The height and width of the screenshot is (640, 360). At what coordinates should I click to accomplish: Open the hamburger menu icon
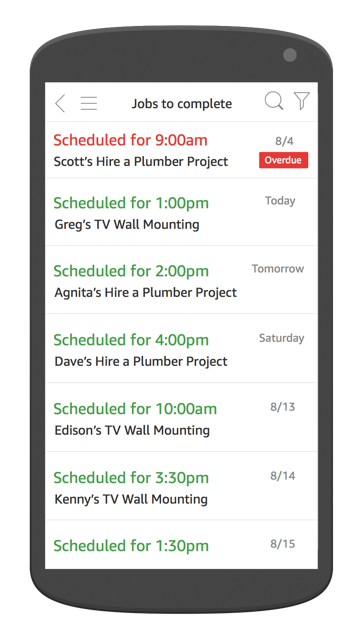coord(89,103)
